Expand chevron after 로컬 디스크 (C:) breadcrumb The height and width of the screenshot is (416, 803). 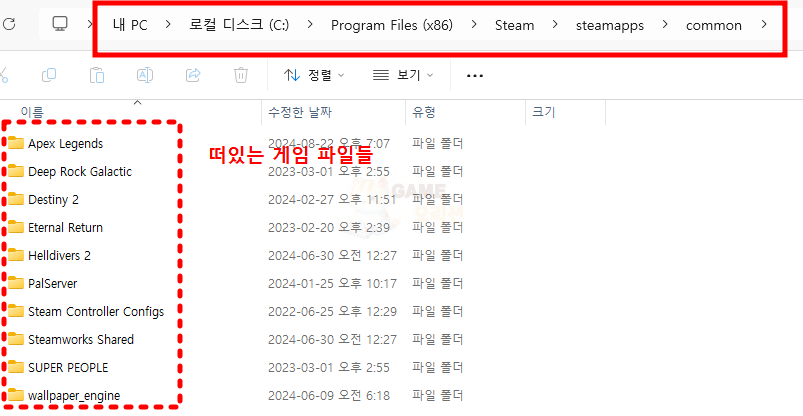coord(310,25)
